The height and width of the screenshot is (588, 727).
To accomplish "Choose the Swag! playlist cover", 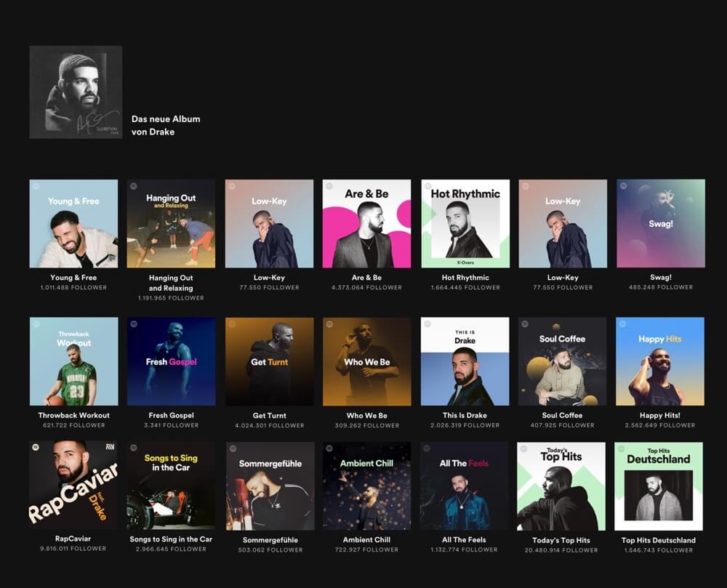I will pyautogui.click(x=661, y=223).
